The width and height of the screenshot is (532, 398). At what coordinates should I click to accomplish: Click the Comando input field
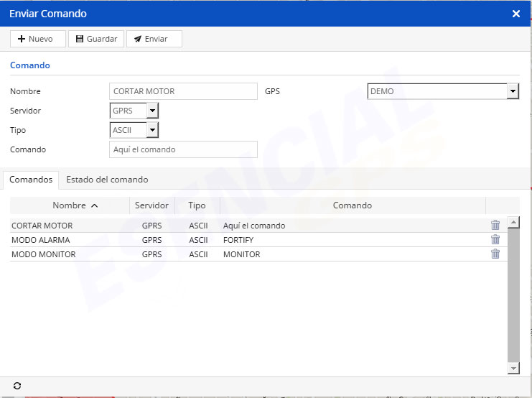183,149
